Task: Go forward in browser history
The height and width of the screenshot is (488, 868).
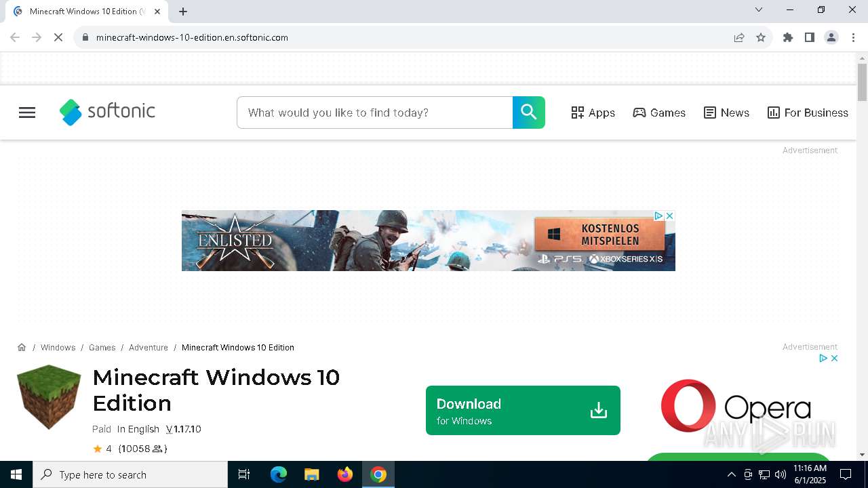Action: [x=37, y=37]
